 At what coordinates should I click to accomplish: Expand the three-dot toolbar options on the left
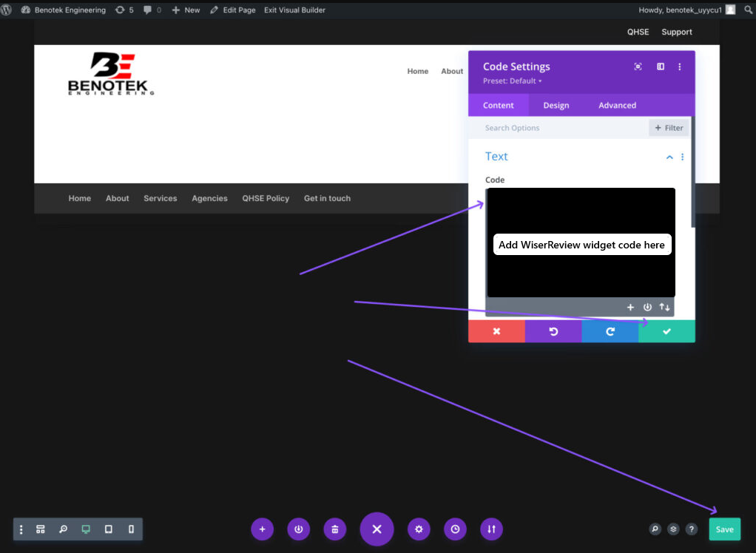click(21, 529)
